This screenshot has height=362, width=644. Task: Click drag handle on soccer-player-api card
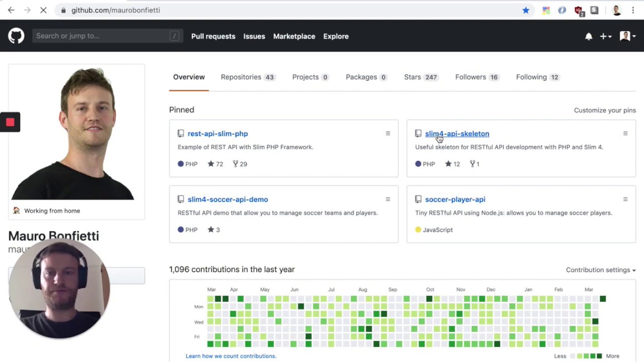[625, 200]
